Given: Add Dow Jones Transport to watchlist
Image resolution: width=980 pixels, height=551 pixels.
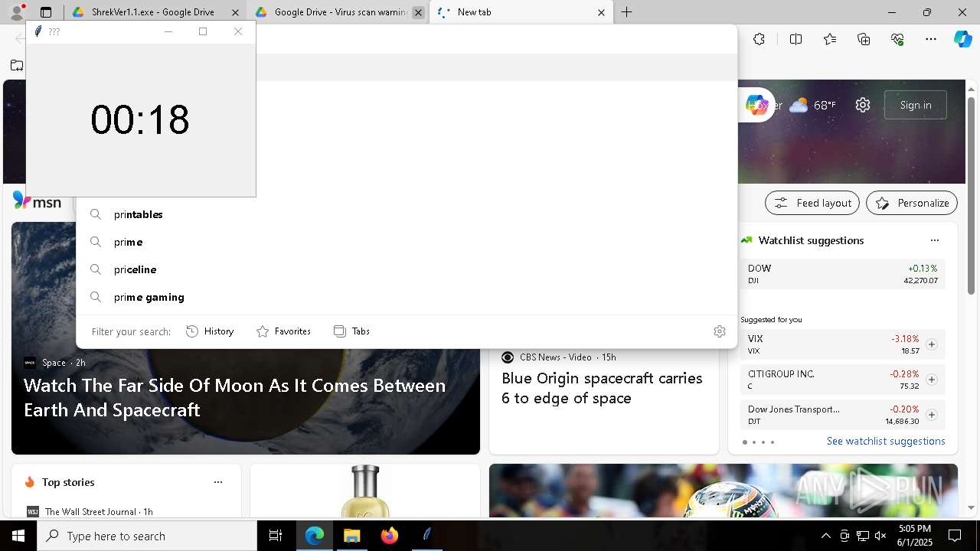Looking at the screenshot, I should click(931, 415).
